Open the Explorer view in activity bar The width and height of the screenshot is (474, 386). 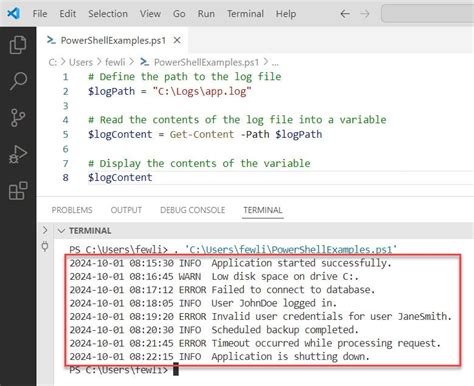click(18, 45)
